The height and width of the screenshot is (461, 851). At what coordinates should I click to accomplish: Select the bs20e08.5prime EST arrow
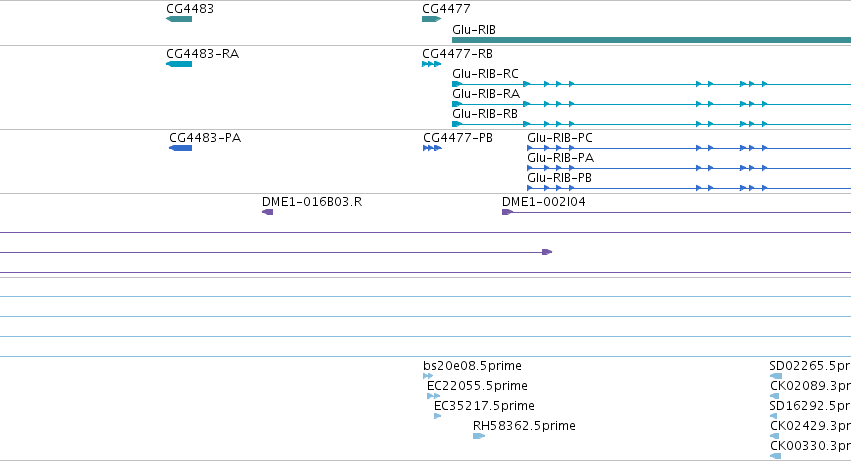pyautogui.click(x=428, y=376)
